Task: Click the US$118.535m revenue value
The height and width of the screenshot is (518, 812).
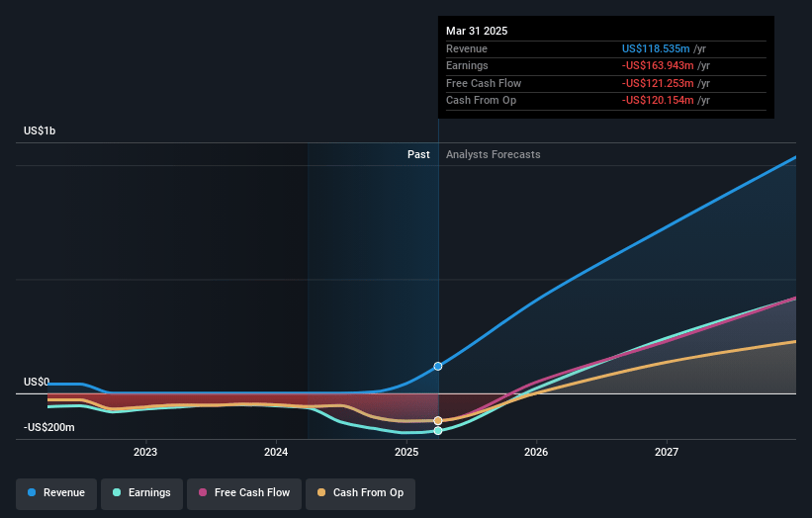Action: click(x=656, y=48)
